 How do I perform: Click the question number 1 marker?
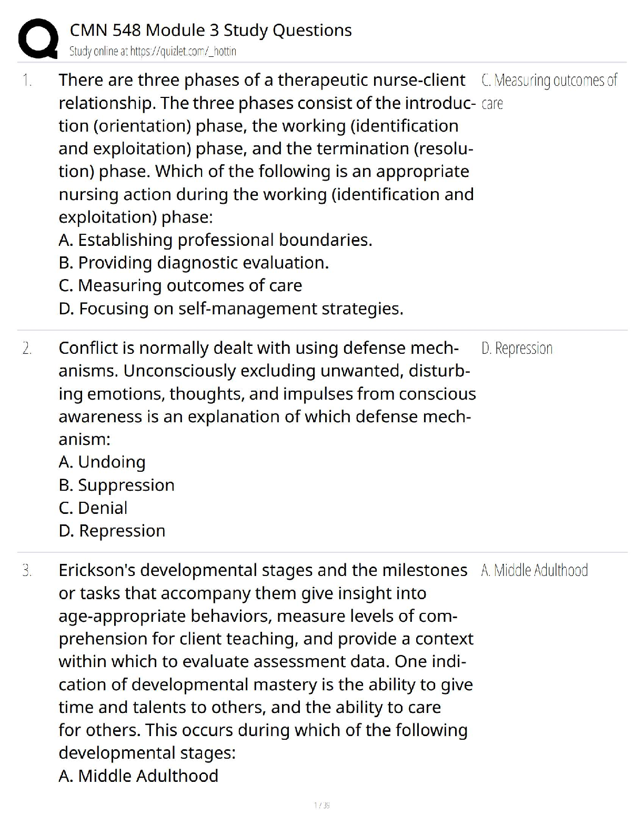[x=27, y=81]
